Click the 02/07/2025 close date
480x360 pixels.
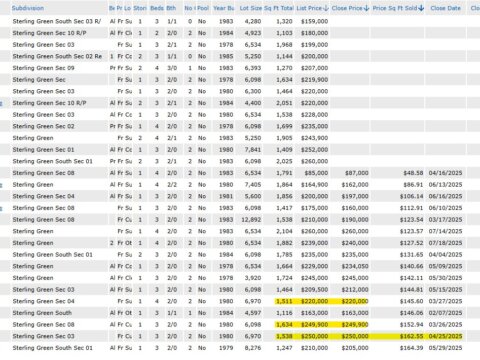(445, 313)
